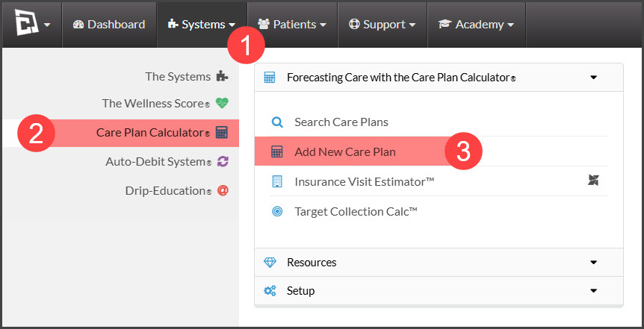The height and width of the screenshot is (329, 644).
Task: Click the diamond icon beside Resources
Action: 270,263
